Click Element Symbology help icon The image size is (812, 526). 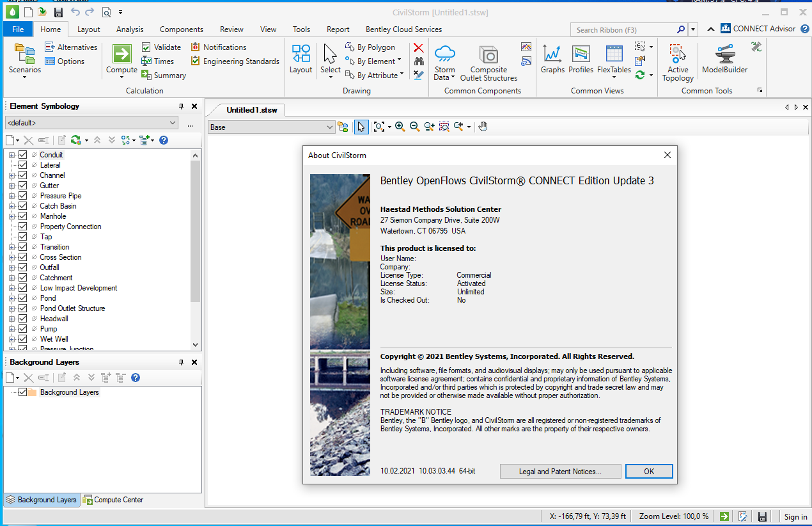164,140
